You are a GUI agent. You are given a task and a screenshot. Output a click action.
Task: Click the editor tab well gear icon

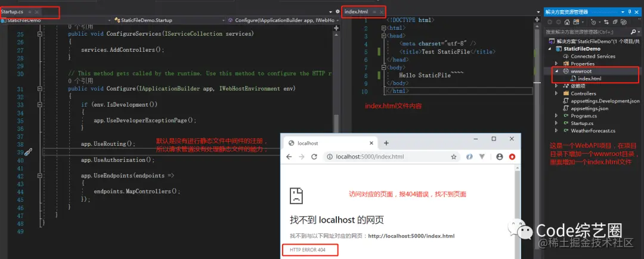point(338,12)
